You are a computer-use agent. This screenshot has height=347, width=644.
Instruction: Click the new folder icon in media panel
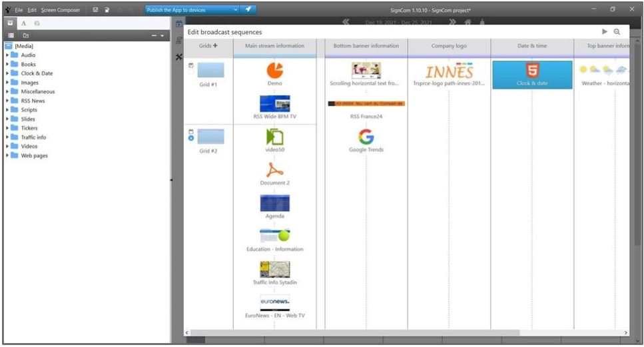(26, 36)
